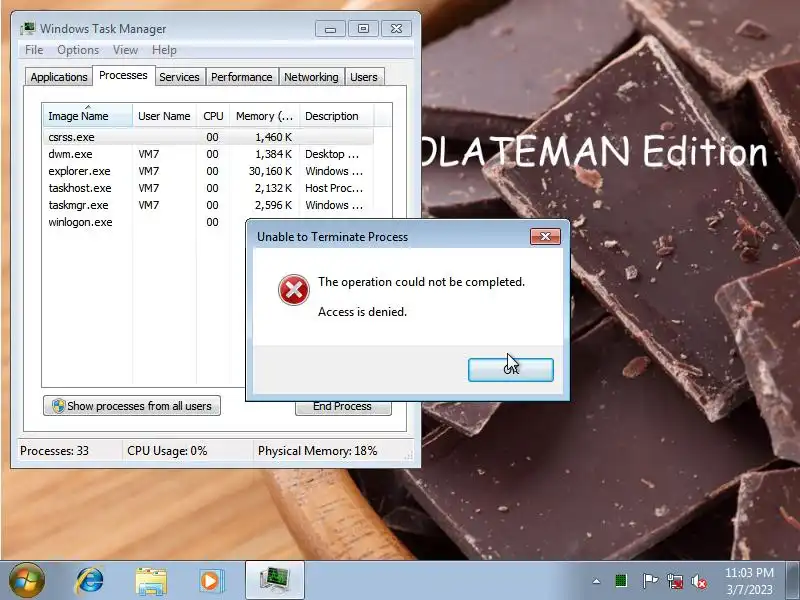Sort by Image Name column header
Image resolution: width=800 pixels, height=600 pixels.
(88, 116)
